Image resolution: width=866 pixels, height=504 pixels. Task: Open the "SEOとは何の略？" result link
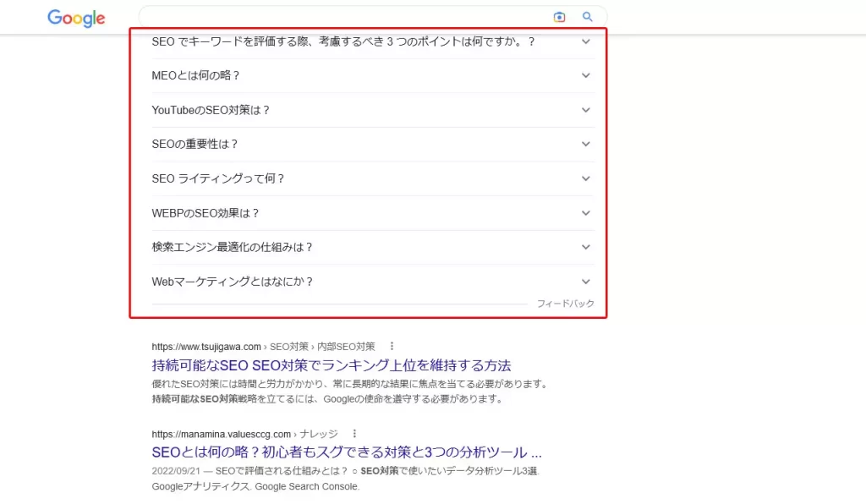[x=347, y=452]
